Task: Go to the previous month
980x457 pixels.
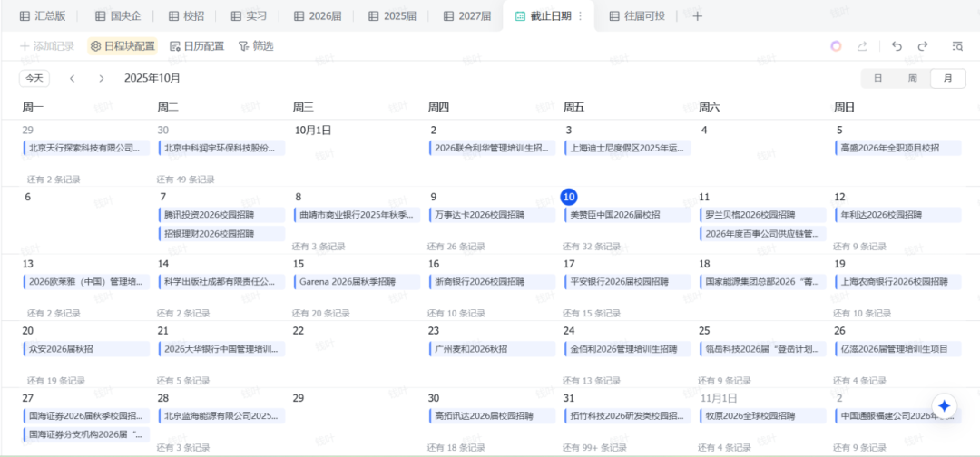Action: (x=73, y=78)
